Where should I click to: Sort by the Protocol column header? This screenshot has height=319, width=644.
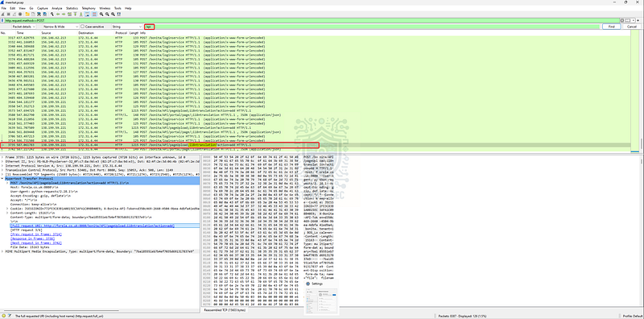coord(122,32)
